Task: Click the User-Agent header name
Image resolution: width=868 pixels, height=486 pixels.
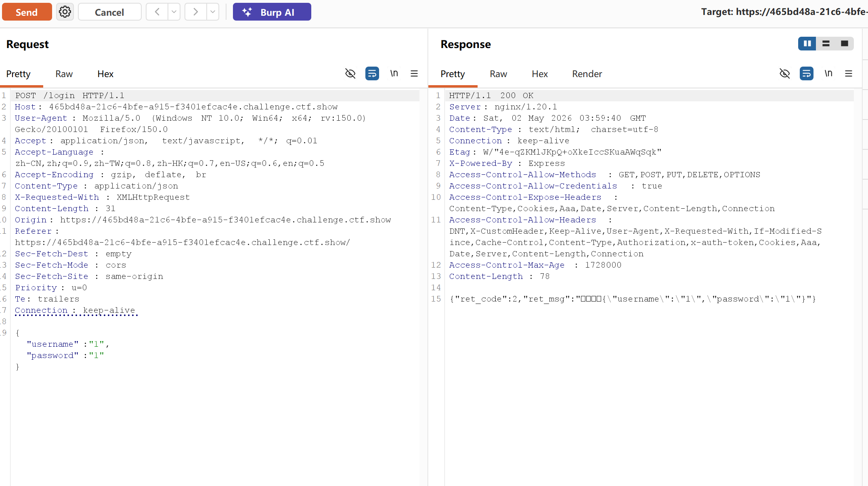Action: 41,118
